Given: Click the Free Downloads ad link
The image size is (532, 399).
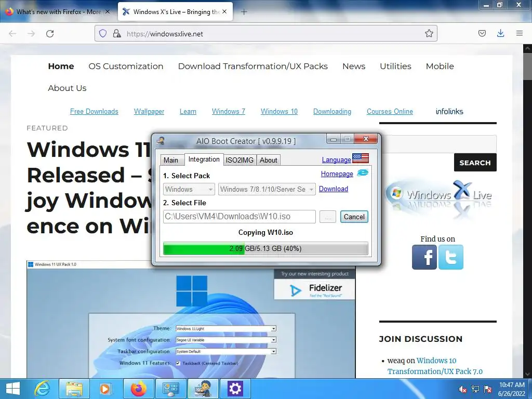Looking at the screenshot, I should click(94, 111).
